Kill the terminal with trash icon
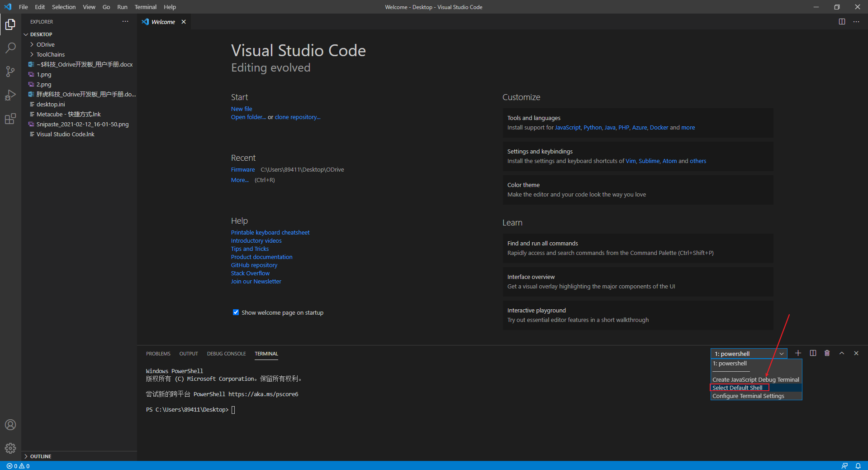Viewport: 868px width, 470px height. coord(827,353)
